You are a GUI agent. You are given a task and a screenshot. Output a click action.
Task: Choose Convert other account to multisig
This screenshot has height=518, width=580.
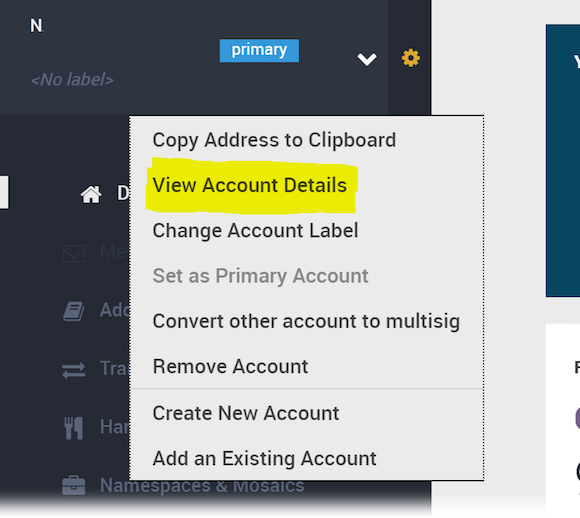(306, 321)
